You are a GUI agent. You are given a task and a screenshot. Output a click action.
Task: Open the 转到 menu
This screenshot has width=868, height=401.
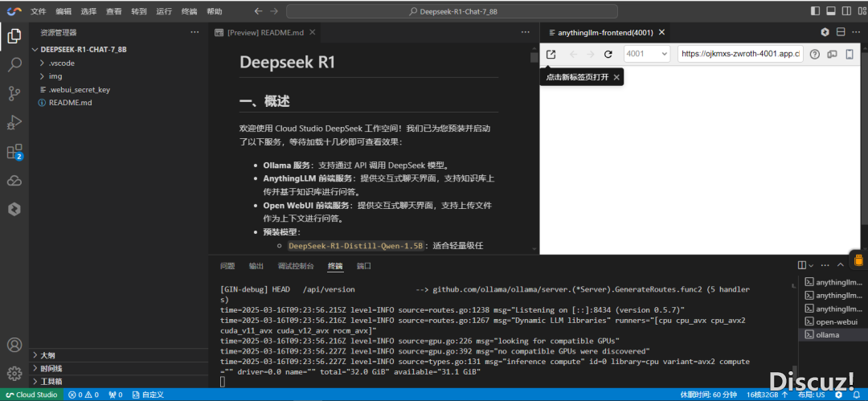click(x=139, y=11)
